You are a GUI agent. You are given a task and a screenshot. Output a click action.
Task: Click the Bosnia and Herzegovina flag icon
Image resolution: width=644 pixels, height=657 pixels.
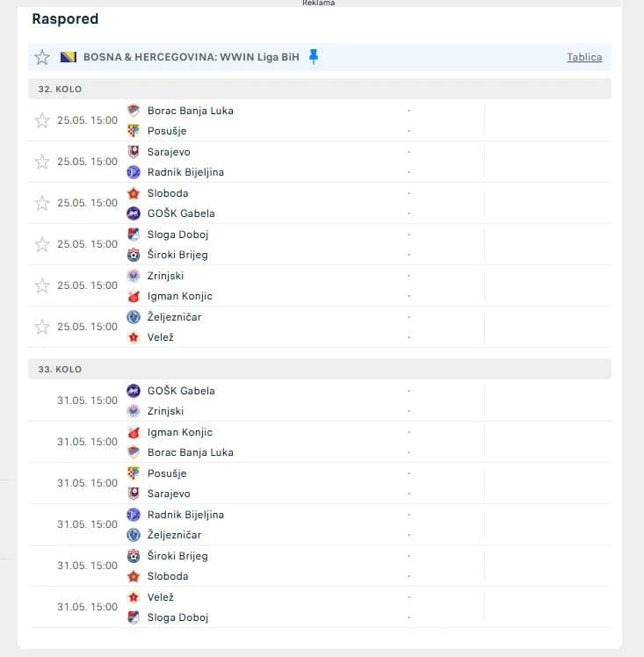click(x=68, y=57)
